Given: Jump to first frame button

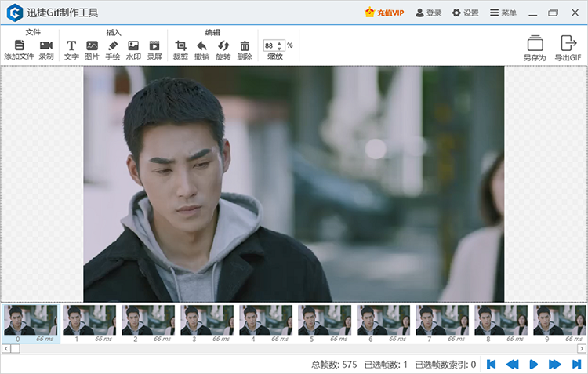Looking at the screenshot, I should point(492,365).
